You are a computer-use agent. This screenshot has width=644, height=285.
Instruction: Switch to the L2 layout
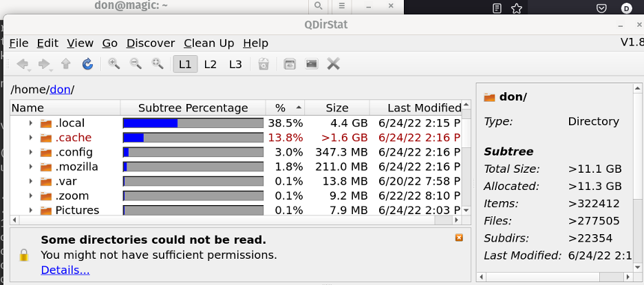tap(211, 64)
